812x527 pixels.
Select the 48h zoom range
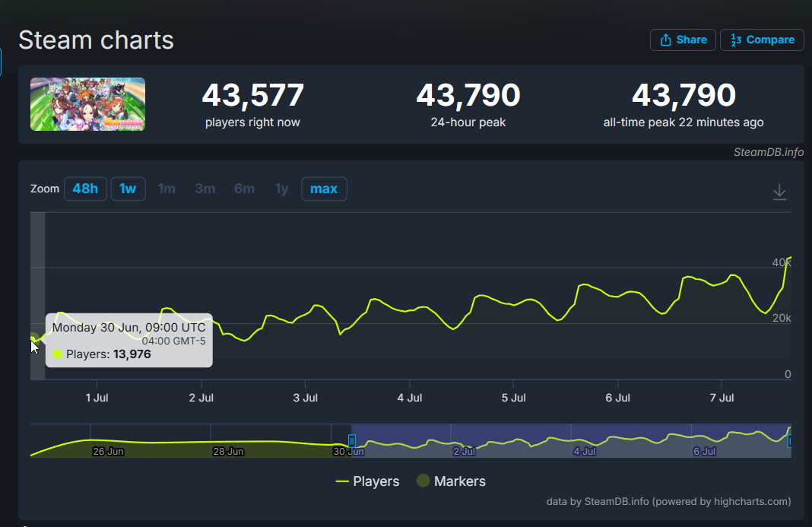pyautogui.click(x=85, y=189)
